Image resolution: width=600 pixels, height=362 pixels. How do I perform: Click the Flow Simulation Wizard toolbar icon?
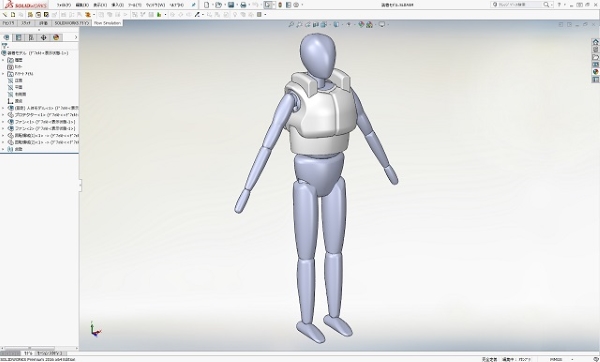[x=5, y=15]
